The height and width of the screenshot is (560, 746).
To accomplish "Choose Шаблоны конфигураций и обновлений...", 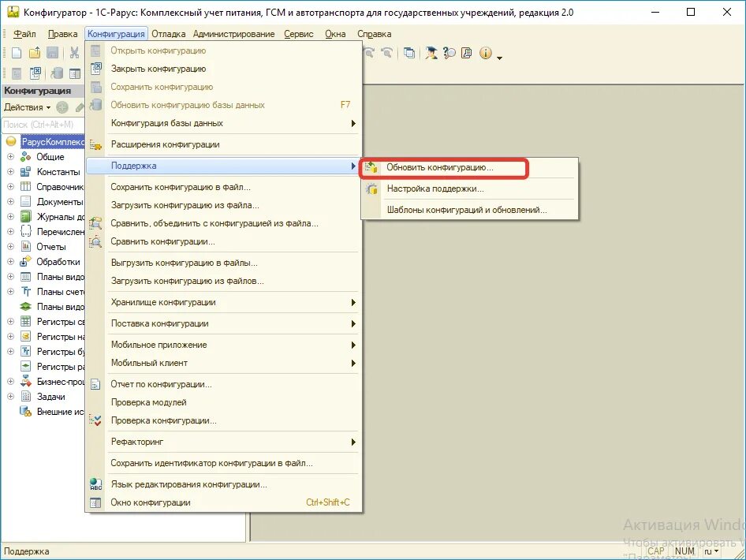I will (468, 210).
